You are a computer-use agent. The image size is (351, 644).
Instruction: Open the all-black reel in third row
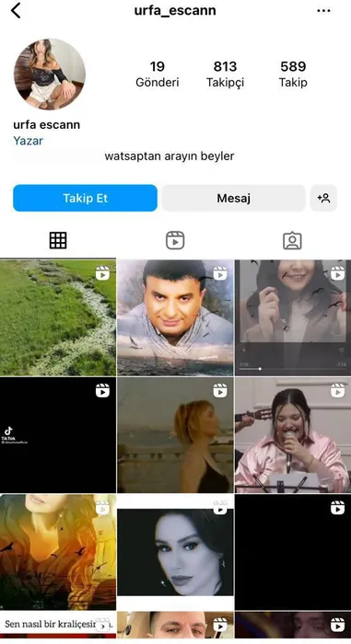293,552
